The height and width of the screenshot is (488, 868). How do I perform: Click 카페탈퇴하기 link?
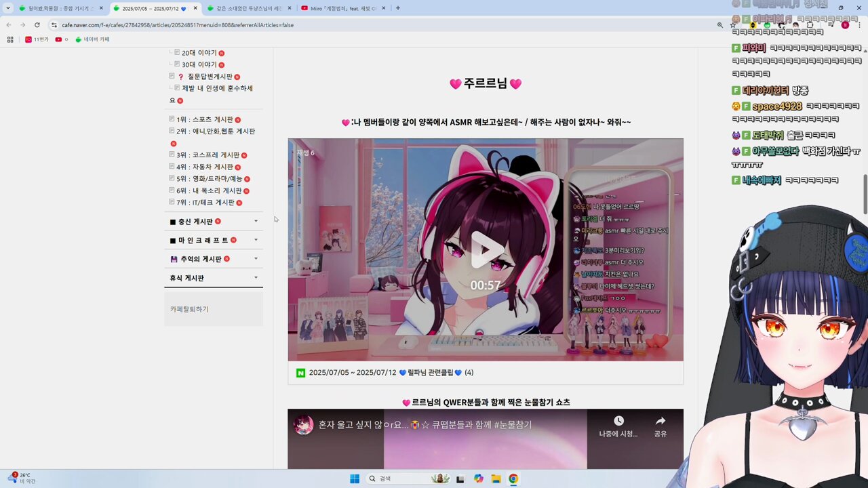click(x=189, y=309)
